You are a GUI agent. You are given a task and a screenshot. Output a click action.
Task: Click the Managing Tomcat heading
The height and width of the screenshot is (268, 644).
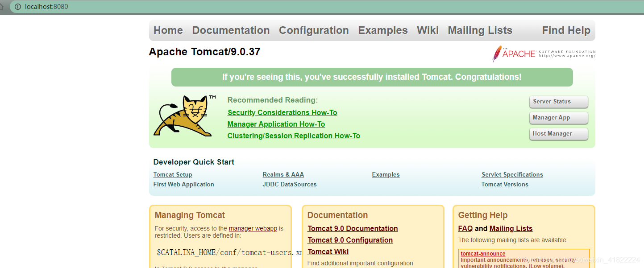pos(190,215)
